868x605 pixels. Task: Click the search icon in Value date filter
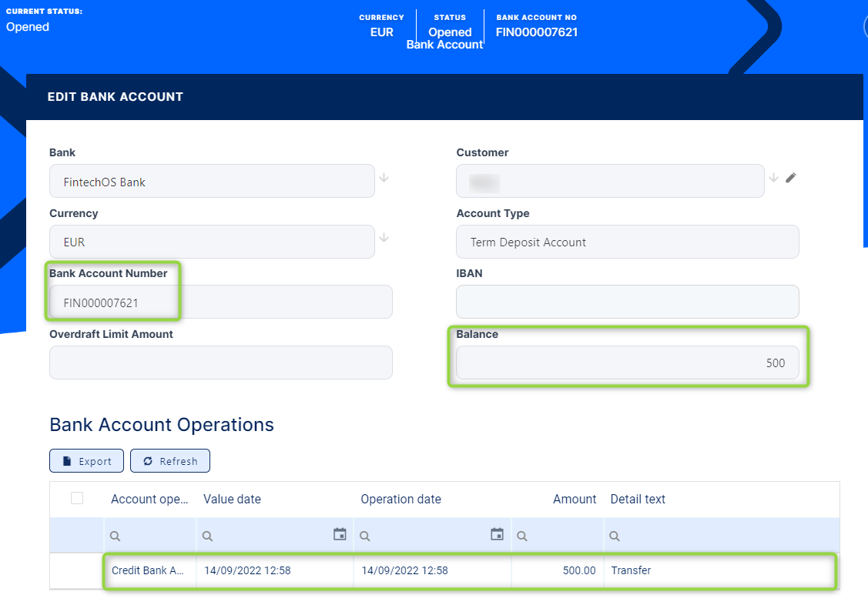click(x=208, y=536)
